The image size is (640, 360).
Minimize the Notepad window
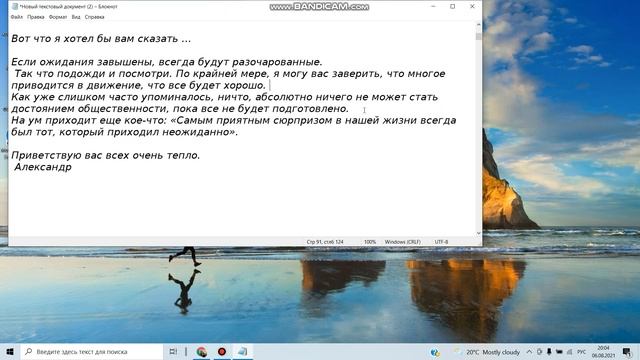click(x=433, y=7)
